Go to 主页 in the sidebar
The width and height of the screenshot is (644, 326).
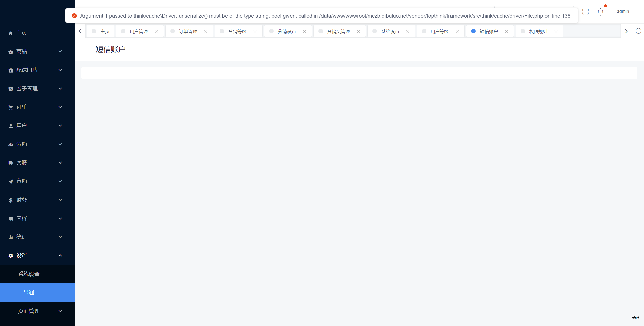coord(37,33)
